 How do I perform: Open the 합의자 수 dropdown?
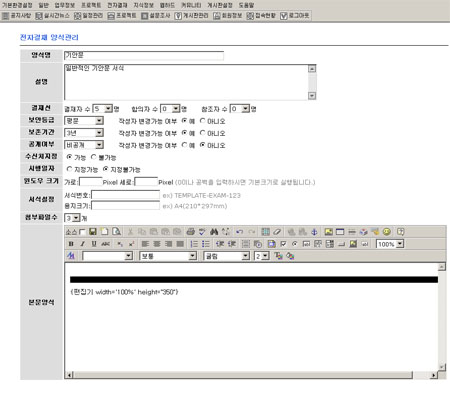tap(170, 109)
